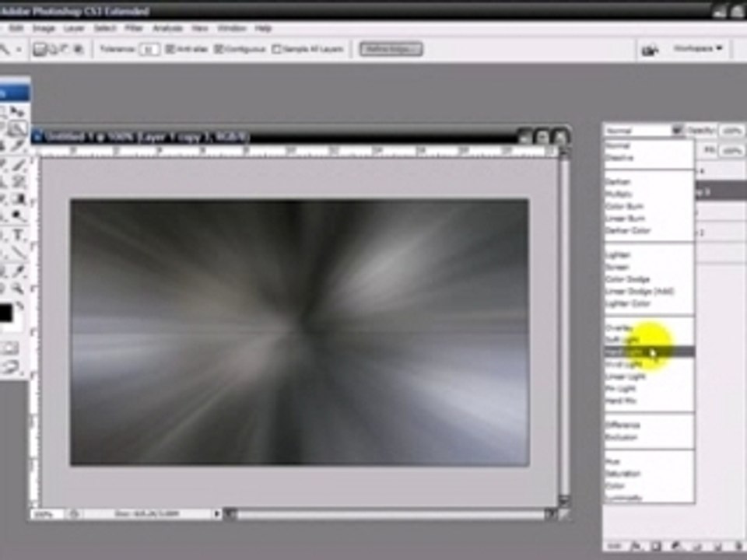Screen dimensions: 747x560
Task: Choose Color Dodge blend mode
Action: tap(649, 279)
